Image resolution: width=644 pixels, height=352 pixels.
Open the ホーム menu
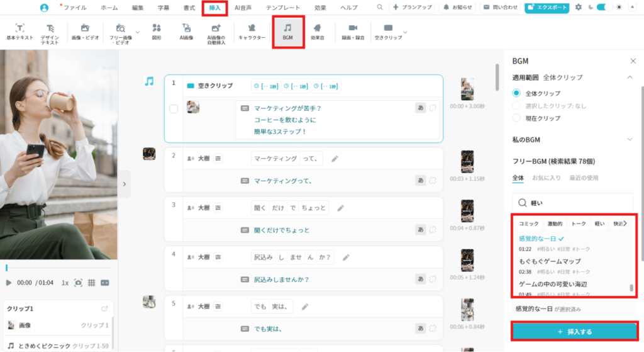pos(109,8)
